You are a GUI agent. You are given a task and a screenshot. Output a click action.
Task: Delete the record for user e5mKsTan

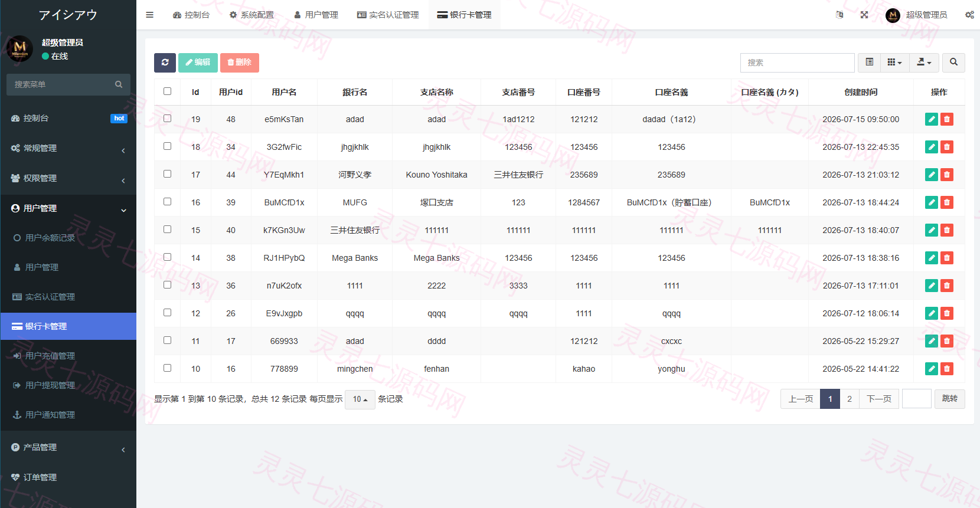coord(947,119)
